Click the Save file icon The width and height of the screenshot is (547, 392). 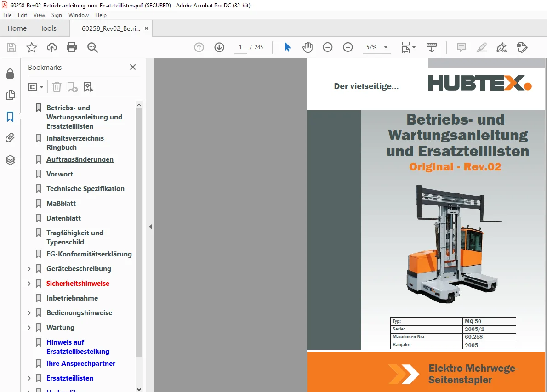coord(11,47)
